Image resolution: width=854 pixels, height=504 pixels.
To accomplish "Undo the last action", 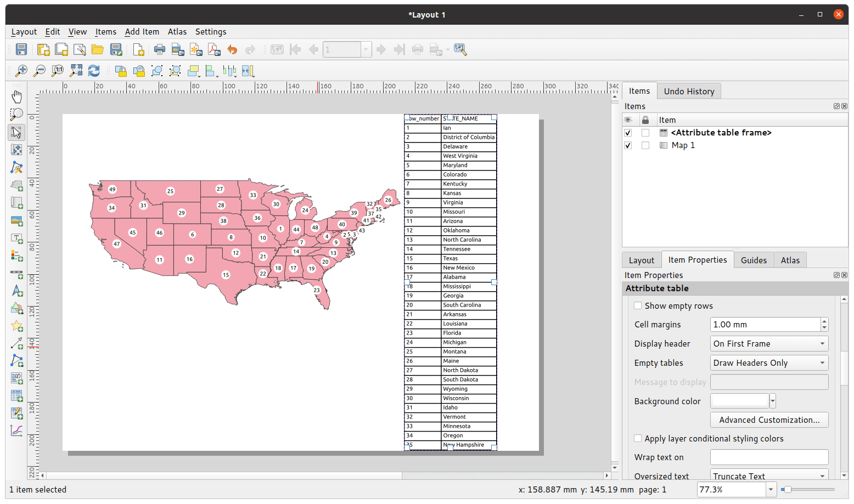I will tap(232, 49).
